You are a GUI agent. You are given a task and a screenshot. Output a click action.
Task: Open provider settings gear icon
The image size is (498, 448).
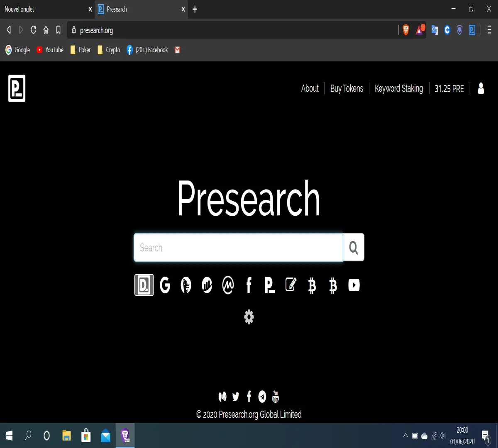249,317
